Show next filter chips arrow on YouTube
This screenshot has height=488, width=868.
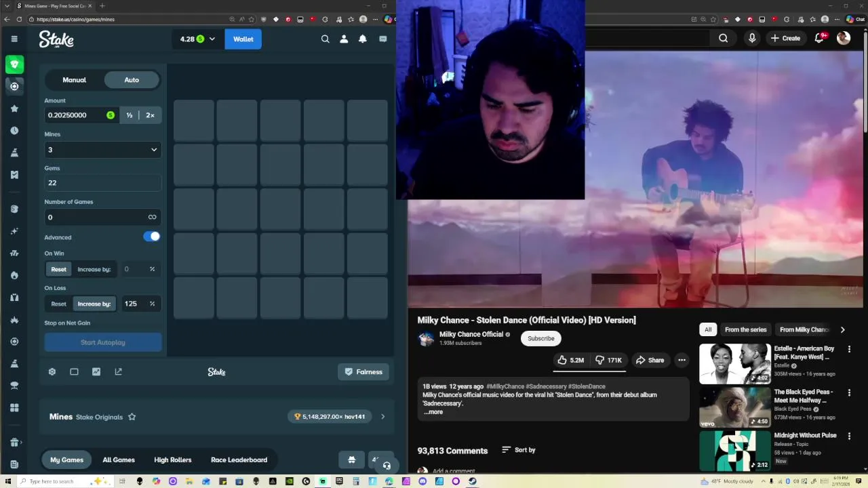point(842,330)
